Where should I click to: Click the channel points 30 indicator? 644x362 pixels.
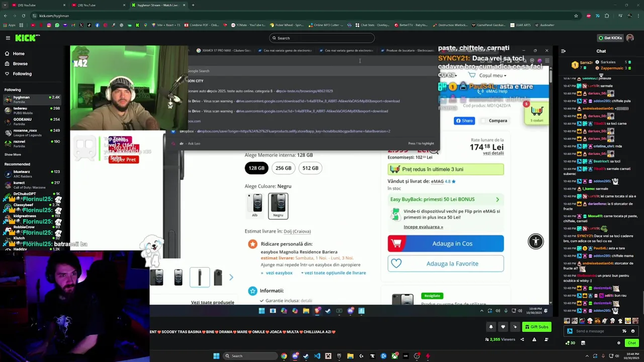coord(570,343)
